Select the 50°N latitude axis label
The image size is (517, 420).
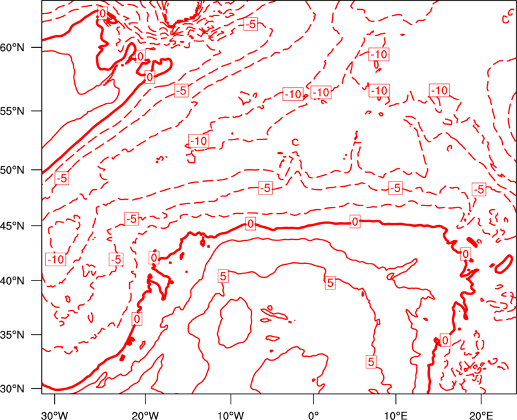[x=12, y=171]
